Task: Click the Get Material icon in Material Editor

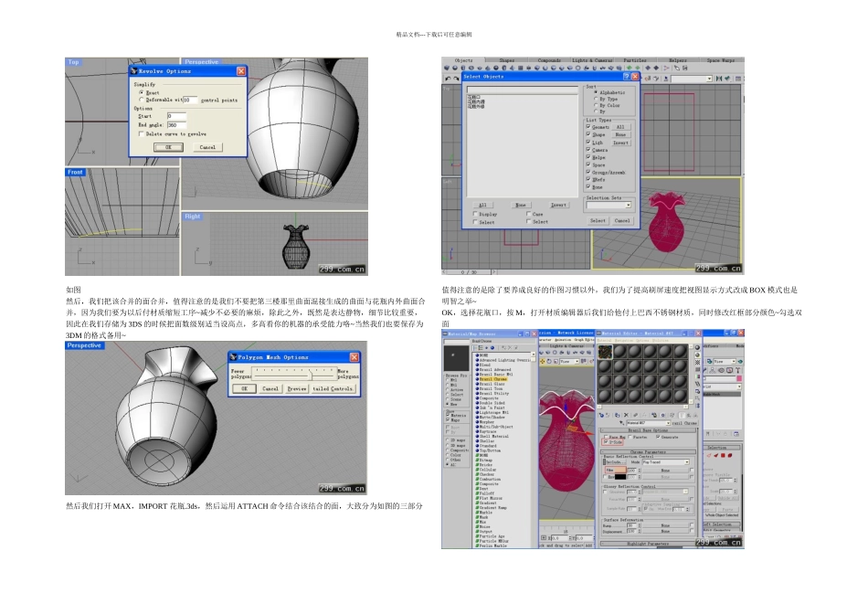Action: pyautogui.click(x=601, y=415)
